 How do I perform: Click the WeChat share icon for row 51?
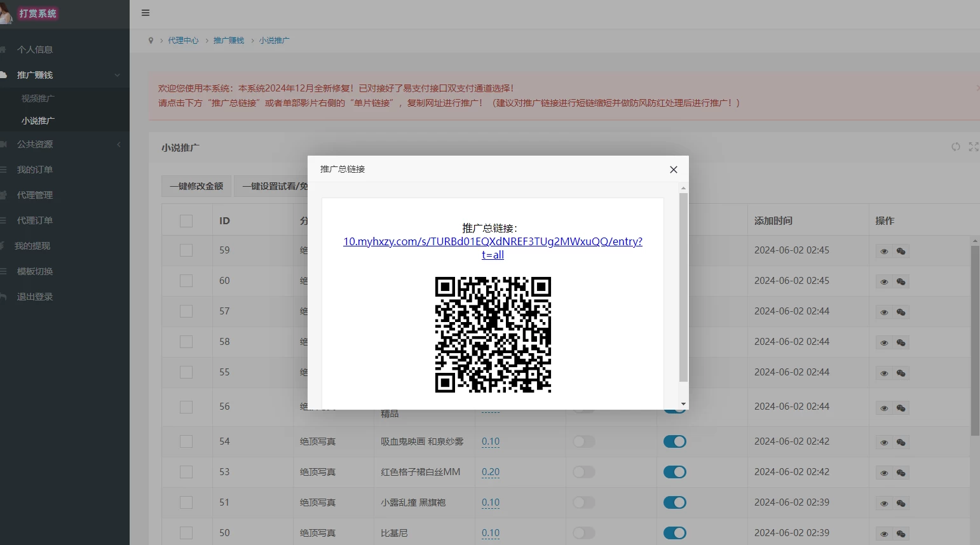pyautogui.click(x=901, y=504)
